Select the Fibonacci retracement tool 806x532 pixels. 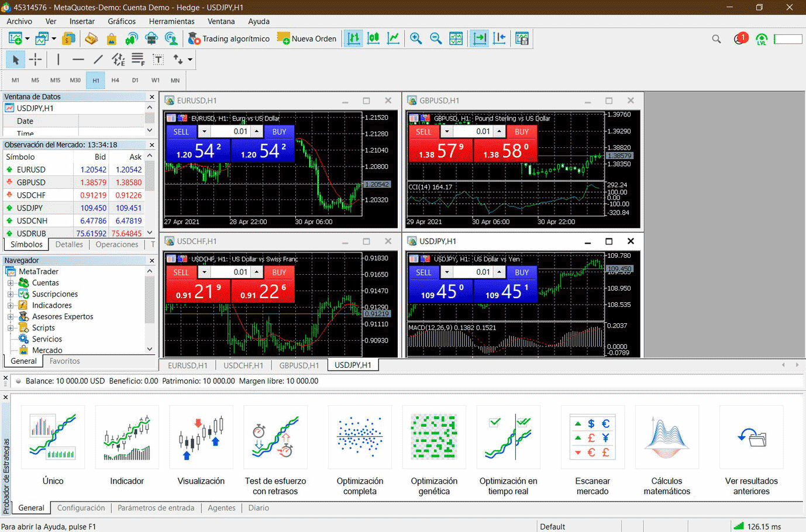pos(138,60)
